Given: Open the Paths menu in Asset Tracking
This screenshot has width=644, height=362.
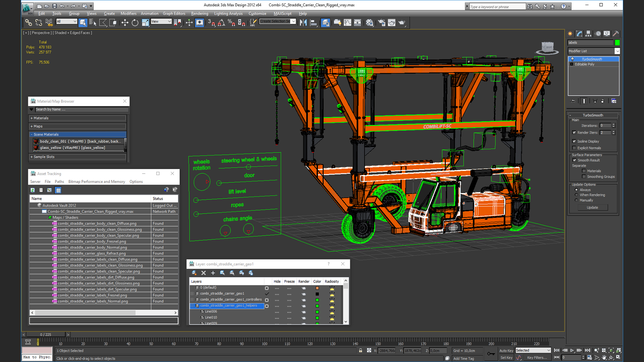Looking at the screenshot, I should [x=59, y=182].
